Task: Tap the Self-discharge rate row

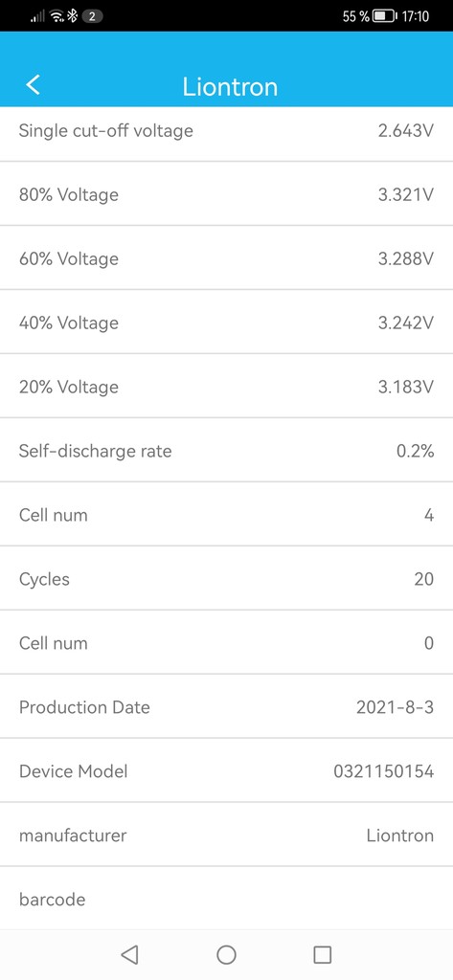Action: 226,451
